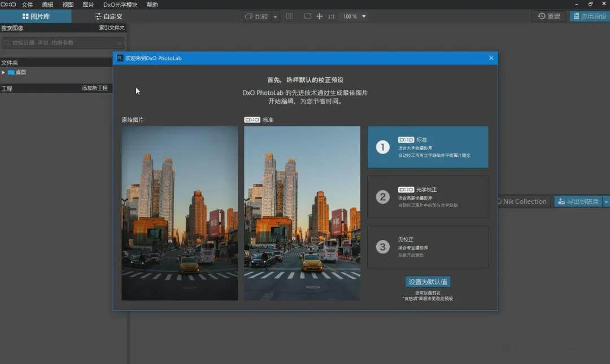The image size is (610, 364).
Task: Restore the main window size
Action: 590,4
